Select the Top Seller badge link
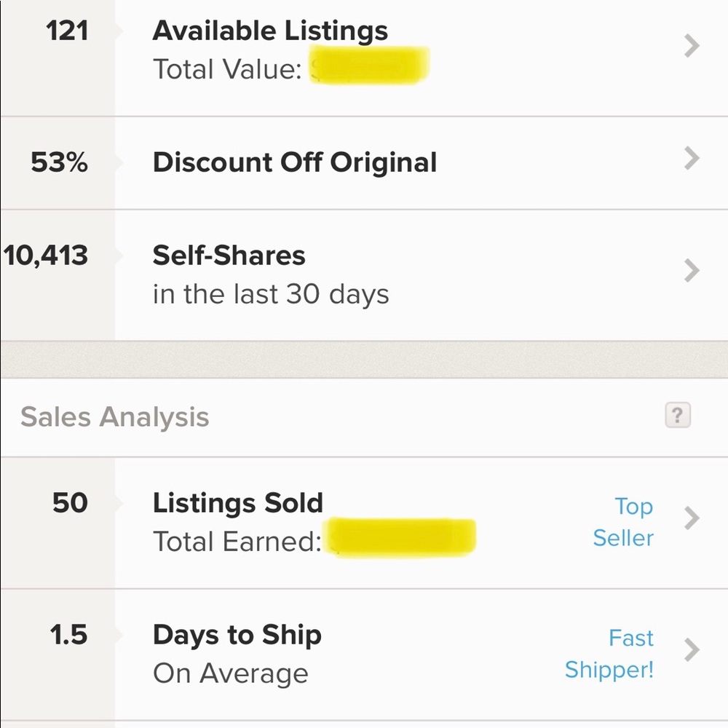 [623, 522]
